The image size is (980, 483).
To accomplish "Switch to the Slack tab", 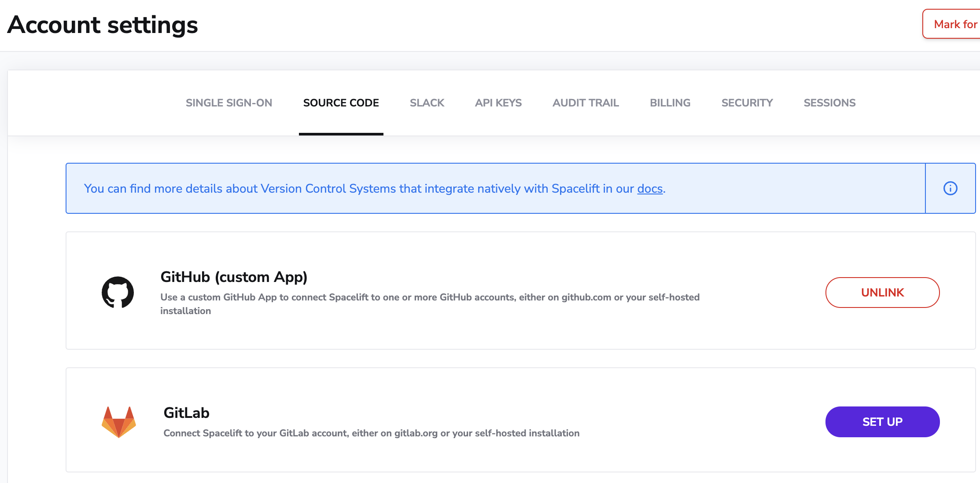I will point(427,102).
